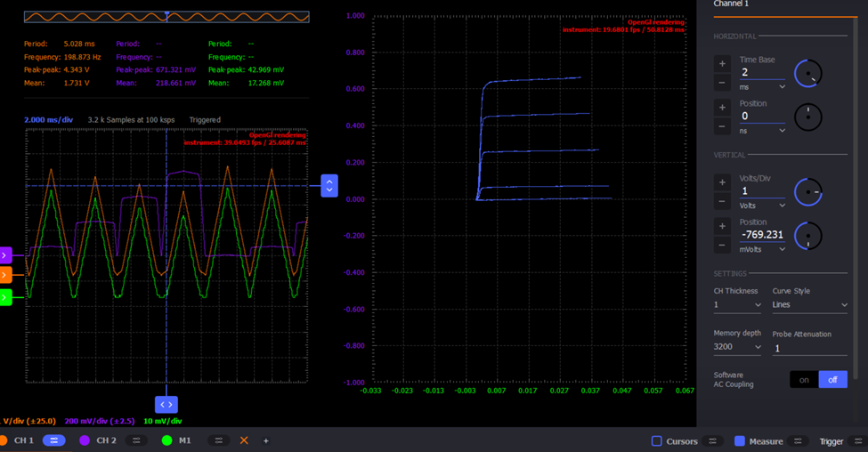The image size is (868, 452).
Task: Add a new channel with plus icon
Action: [x=265, y=440]
